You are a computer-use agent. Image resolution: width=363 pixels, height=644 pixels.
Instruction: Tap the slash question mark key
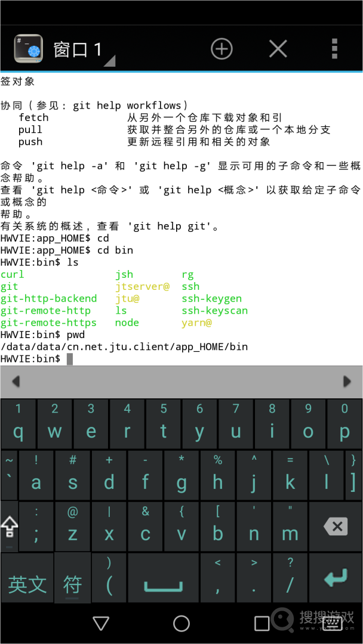pos(290,577)
